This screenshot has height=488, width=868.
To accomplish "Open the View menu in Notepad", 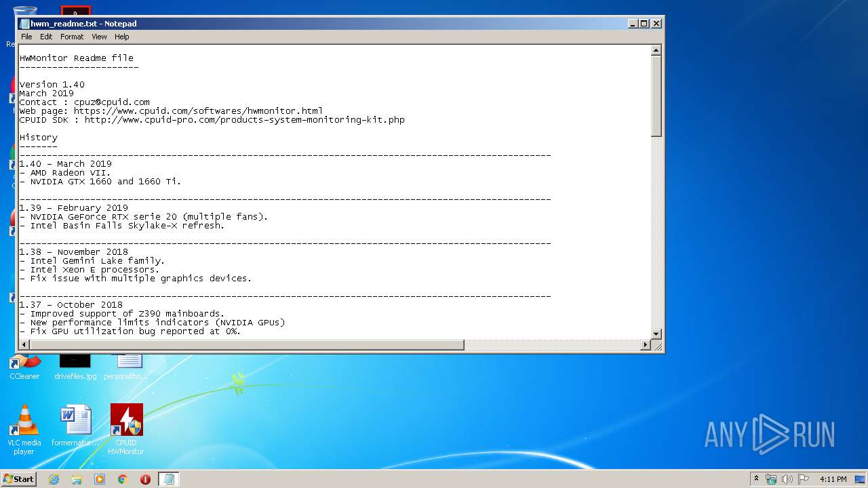I will 99,37.
